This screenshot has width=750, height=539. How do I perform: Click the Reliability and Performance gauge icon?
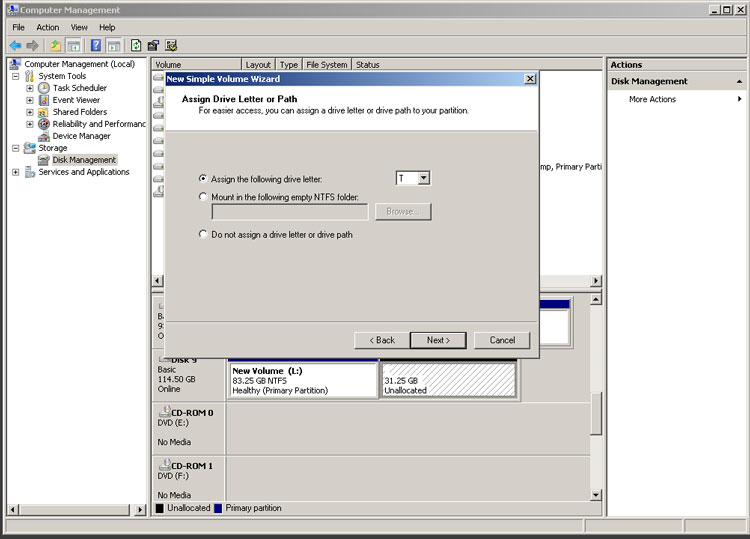click(x=44, y=124)
